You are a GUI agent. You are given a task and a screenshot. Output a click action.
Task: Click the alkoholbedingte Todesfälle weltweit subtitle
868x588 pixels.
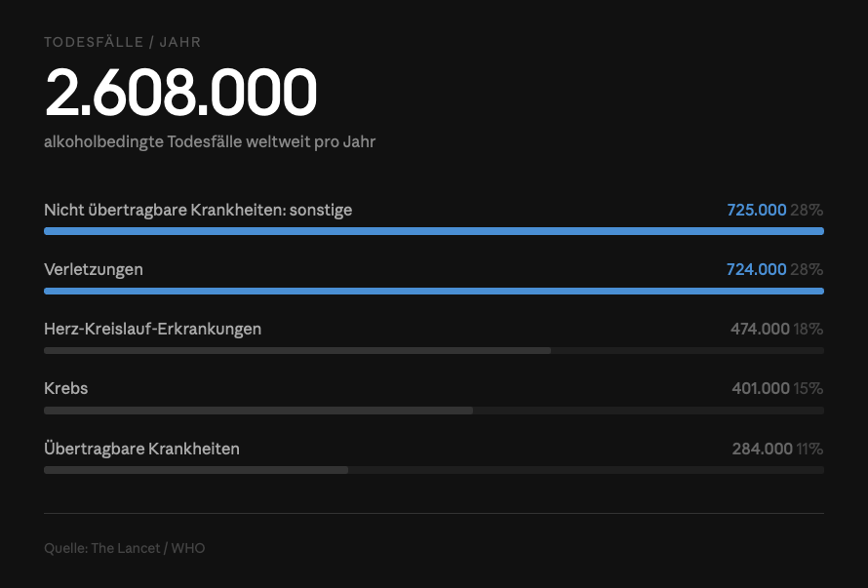pos(210,141)
